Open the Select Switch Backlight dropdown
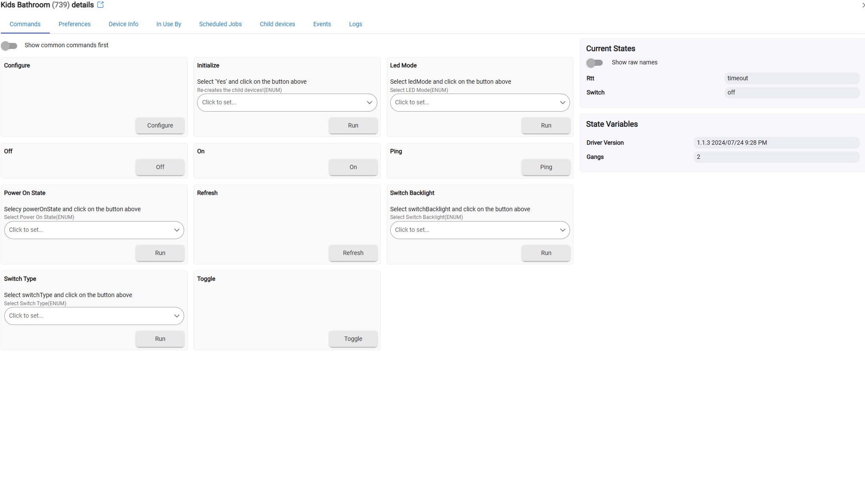Image resolution: width=865 pixels, height=504 pixels. [480, 230]
